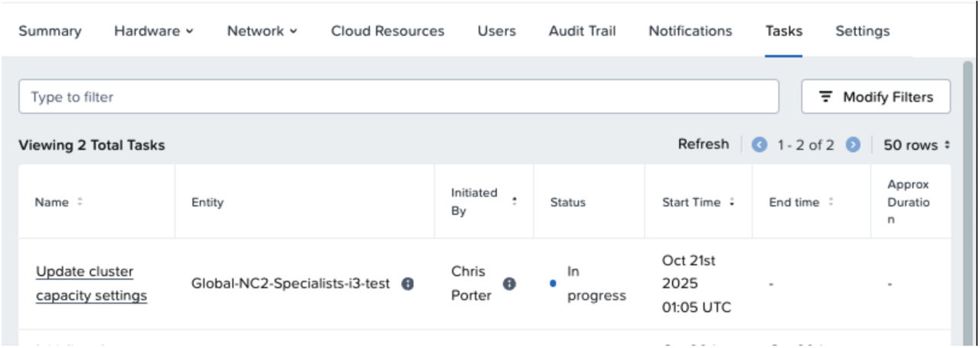The width and height of the screenshot is (980, 348).
Task: Refresh the tasks list
Action: point(704,145)
